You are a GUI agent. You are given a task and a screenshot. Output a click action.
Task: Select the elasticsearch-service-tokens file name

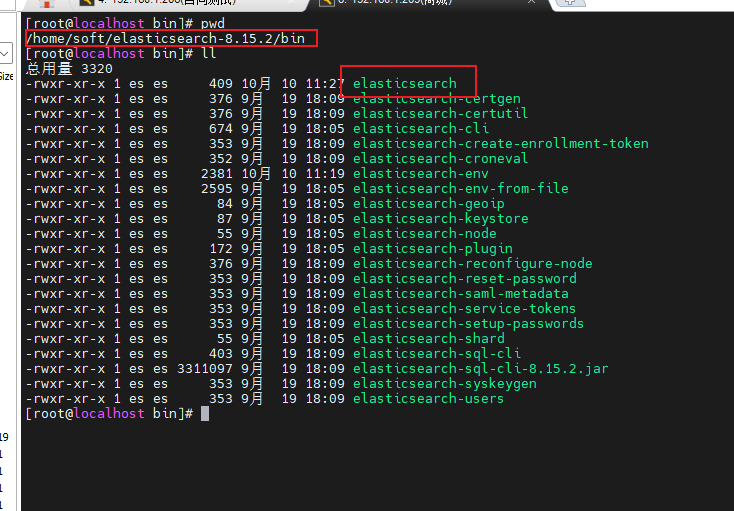point(464,308)
